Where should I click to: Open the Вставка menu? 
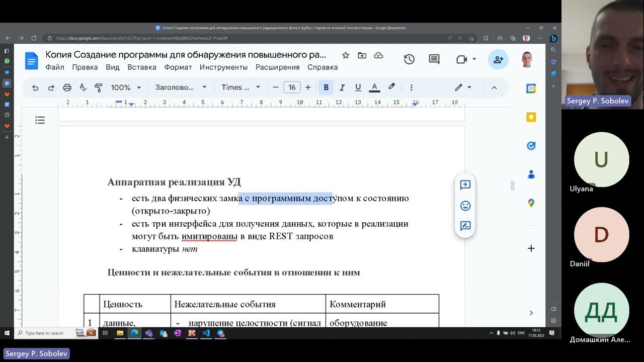142,67
